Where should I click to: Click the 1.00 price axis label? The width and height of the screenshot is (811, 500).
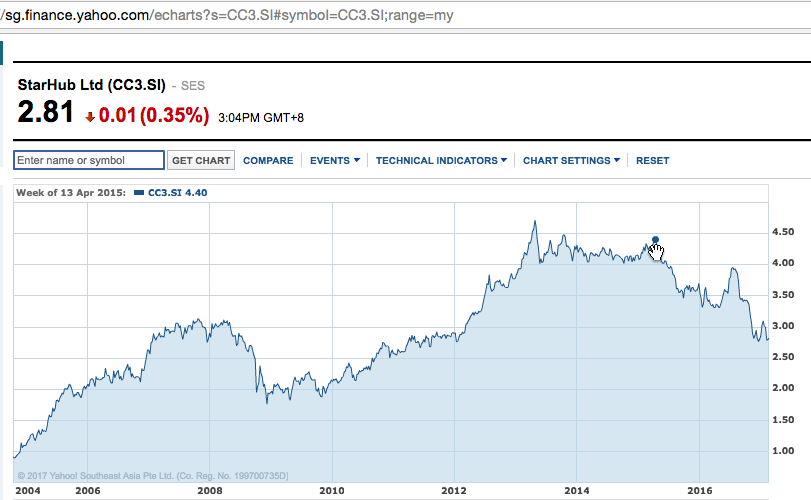pyautogui.click(x=783, y=451)
